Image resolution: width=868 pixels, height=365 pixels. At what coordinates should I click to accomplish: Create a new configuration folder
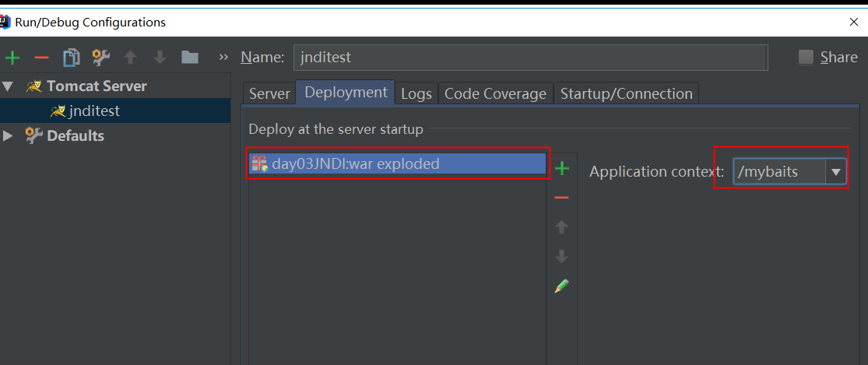[189, 58]
